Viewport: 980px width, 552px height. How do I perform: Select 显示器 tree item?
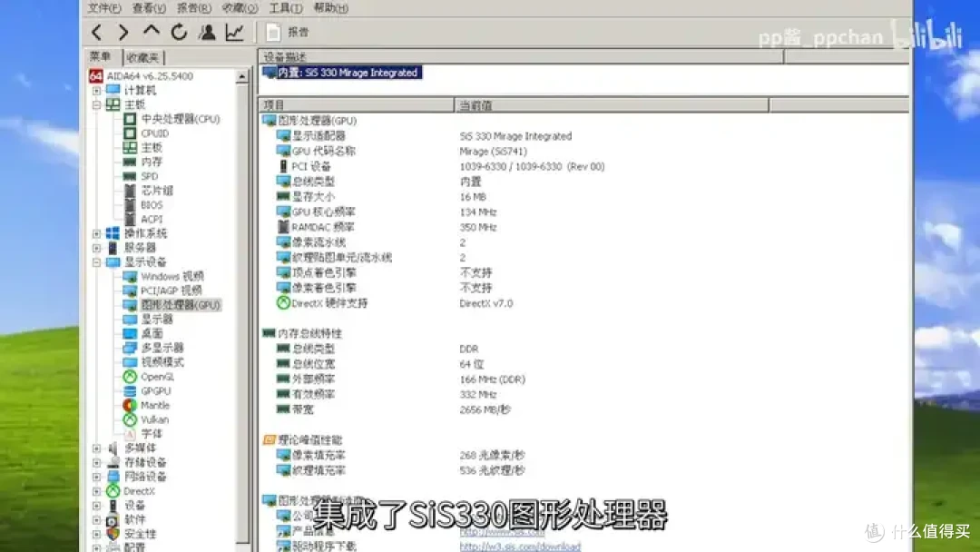coord(156,320)
